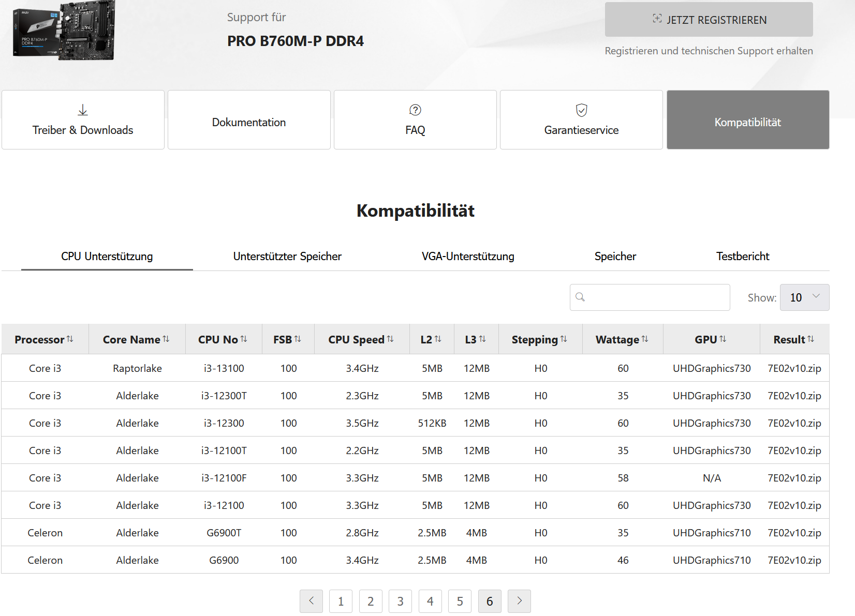Go to page 3 of results
Screen dimensions: 855x616
click(x=400, y=601)
